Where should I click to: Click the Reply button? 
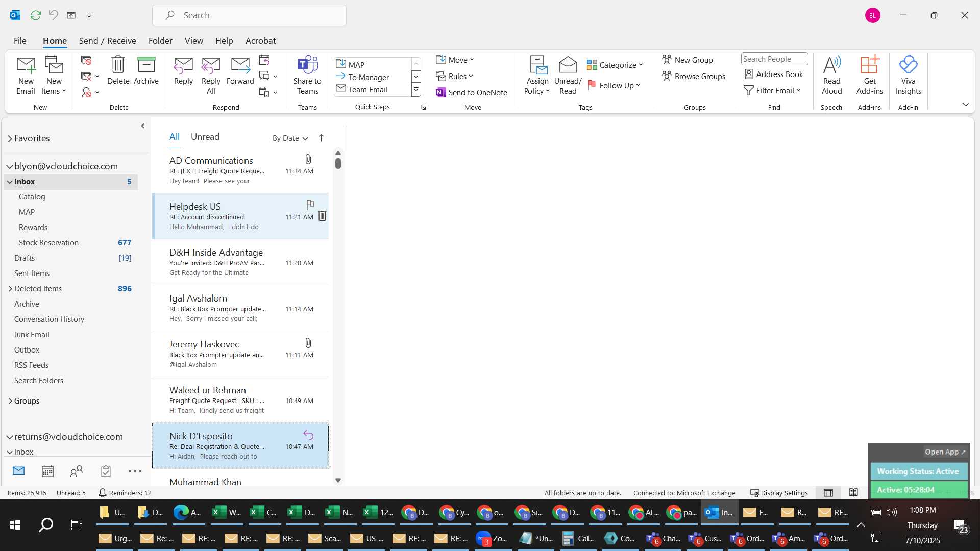[x=183, y=70]
